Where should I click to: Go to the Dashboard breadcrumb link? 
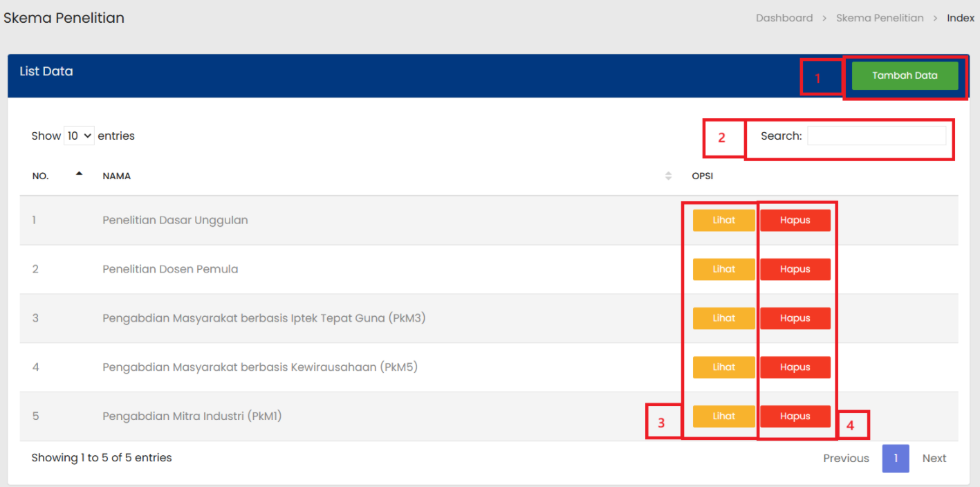tap(784, 18)
